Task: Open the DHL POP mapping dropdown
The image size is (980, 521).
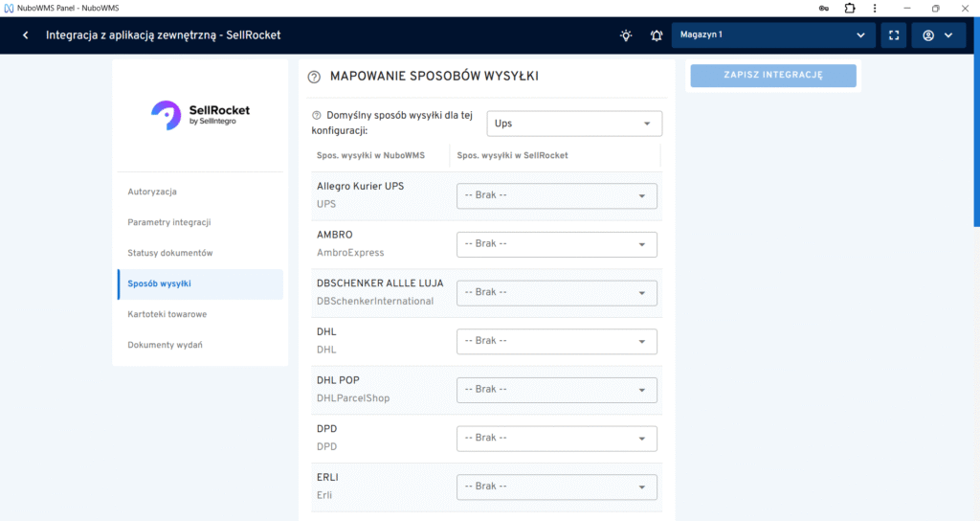Action: coord(557,390)
